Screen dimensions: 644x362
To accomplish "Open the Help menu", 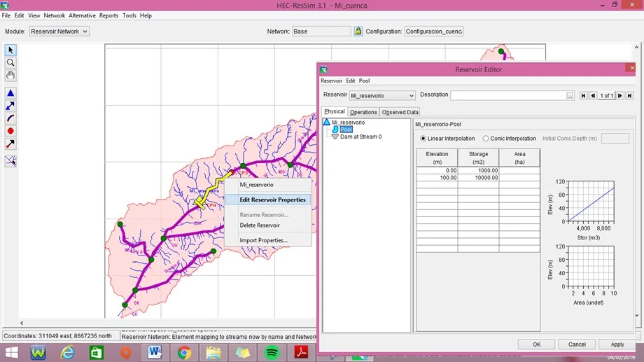I will pyautogui.click(x=146, y=15).
